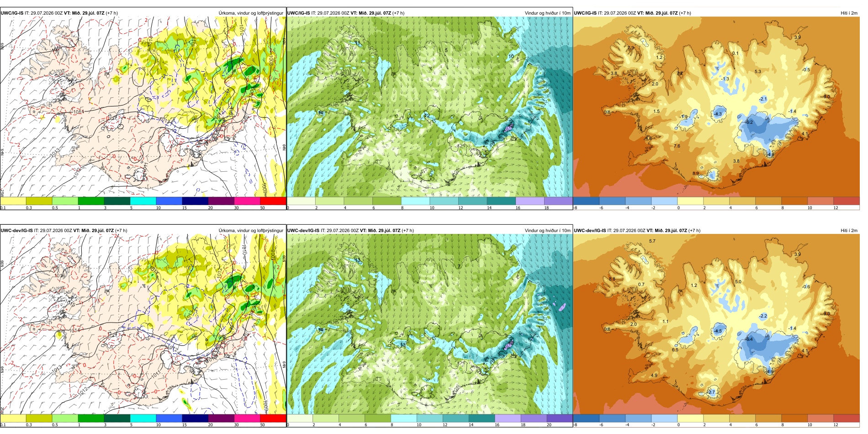Screen dimensions: 868x434
Task: Click the blue 10 swatch in UWC-dev/IG-IS precipitation legend
Action: pyautogui.click(x=169, y=418)
